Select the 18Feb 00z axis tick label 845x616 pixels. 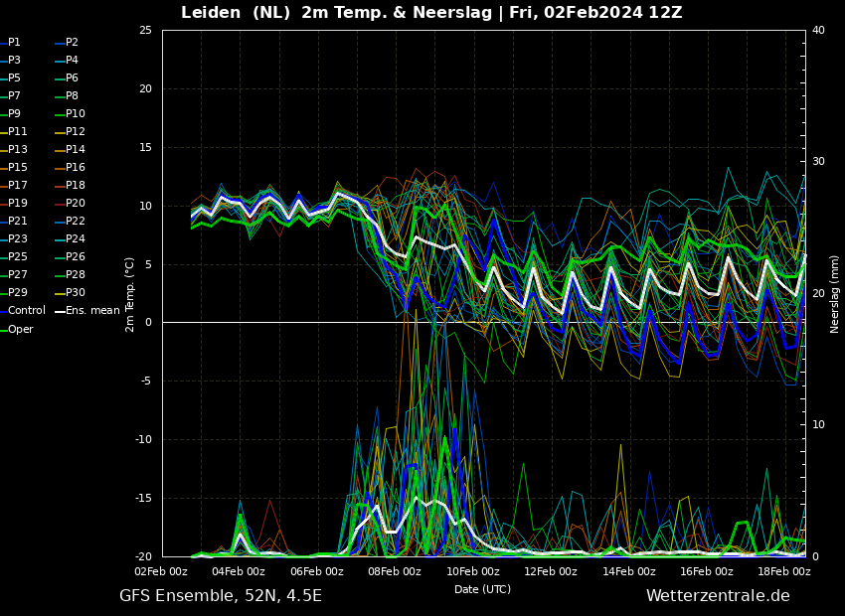coord(784,571)
